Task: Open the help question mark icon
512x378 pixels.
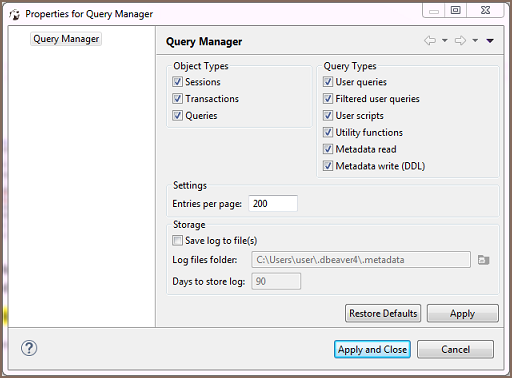Action: (29, 348)
